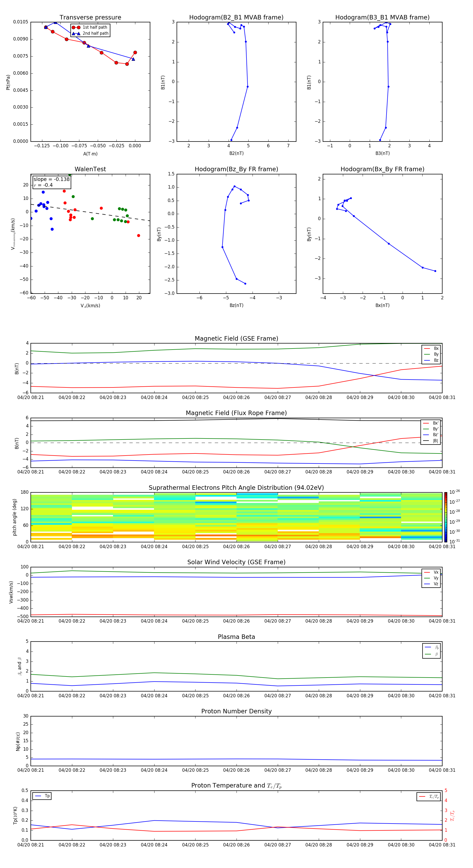Click the βp legend entry in Plasma Beta
This screenshot has height=868, width=473.
(431, 647)
